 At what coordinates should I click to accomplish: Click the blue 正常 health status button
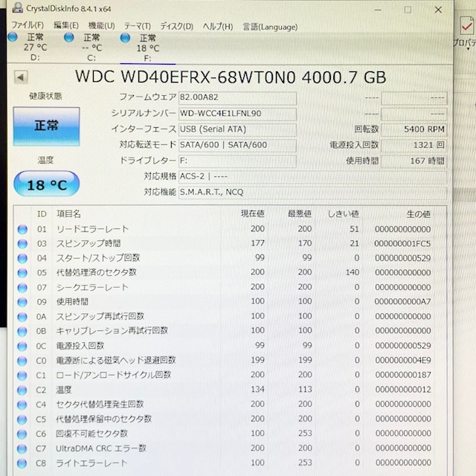[x=46, y=126]
